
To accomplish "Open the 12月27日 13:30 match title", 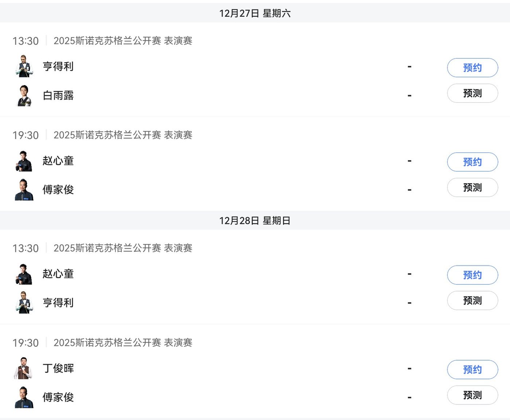I will click(x=123, y=41).
